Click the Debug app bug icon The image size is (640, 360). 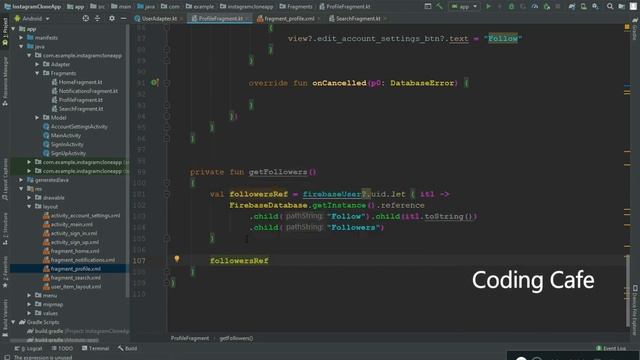click(511, 7)
